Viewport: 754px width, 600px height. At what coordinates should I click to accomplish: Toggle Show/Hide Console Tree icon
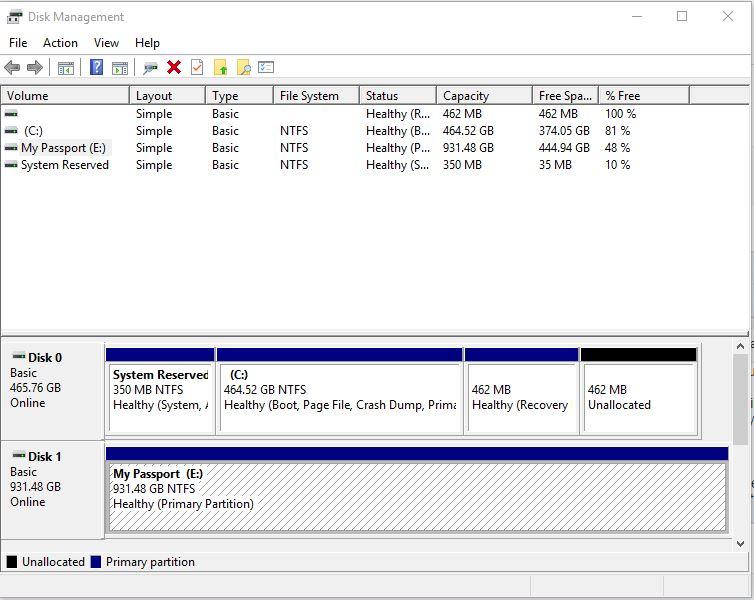coord(66,68)
